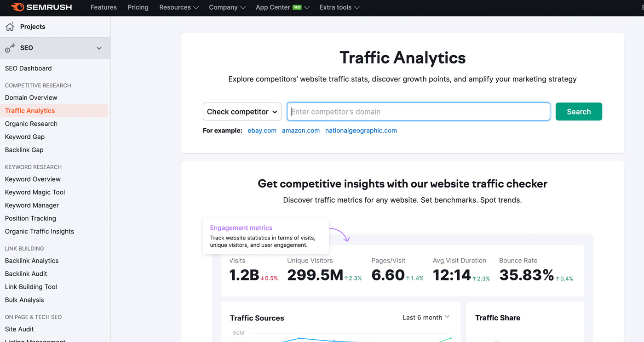Open the Check competitor dropdown
This screenshot has width=644, height=342.
[242, 112]
